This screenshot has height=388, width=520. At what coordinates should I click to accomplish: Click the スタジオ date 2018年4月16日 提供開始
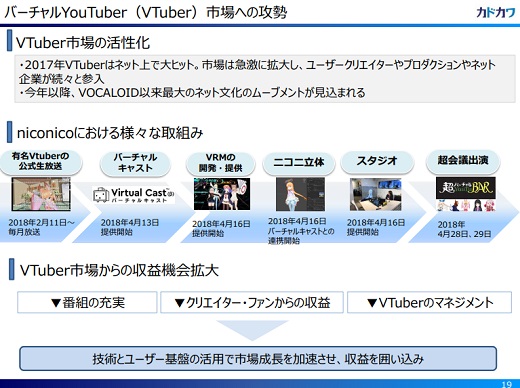point(376,227)
